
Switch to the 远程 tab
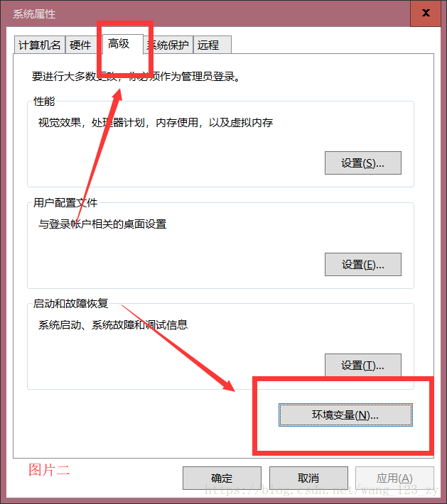(212, 45)
